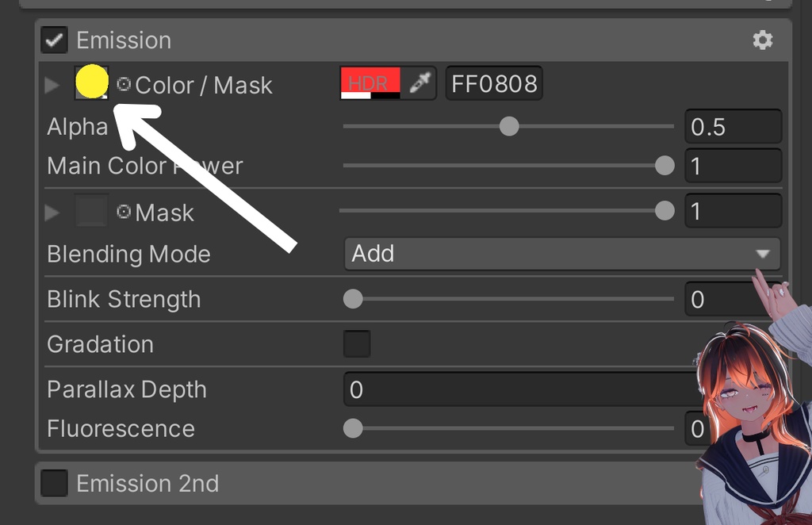Click the Alpha value field
This screenshot has height=525, width=812.
[732, 127]
